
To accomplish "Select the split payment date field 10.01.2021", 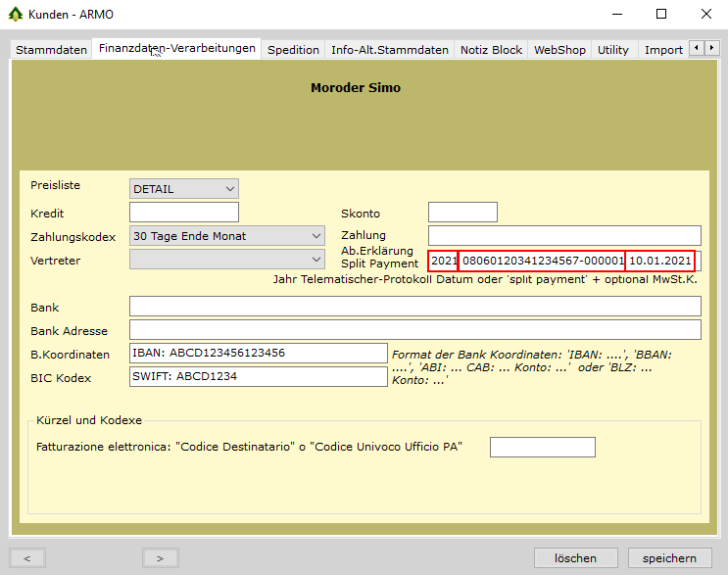I will (x=660, y=261).
